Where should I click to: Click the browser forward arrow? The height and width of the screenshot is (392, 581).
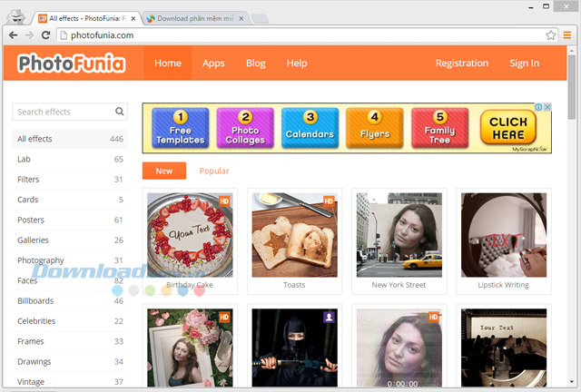point(29,35)
